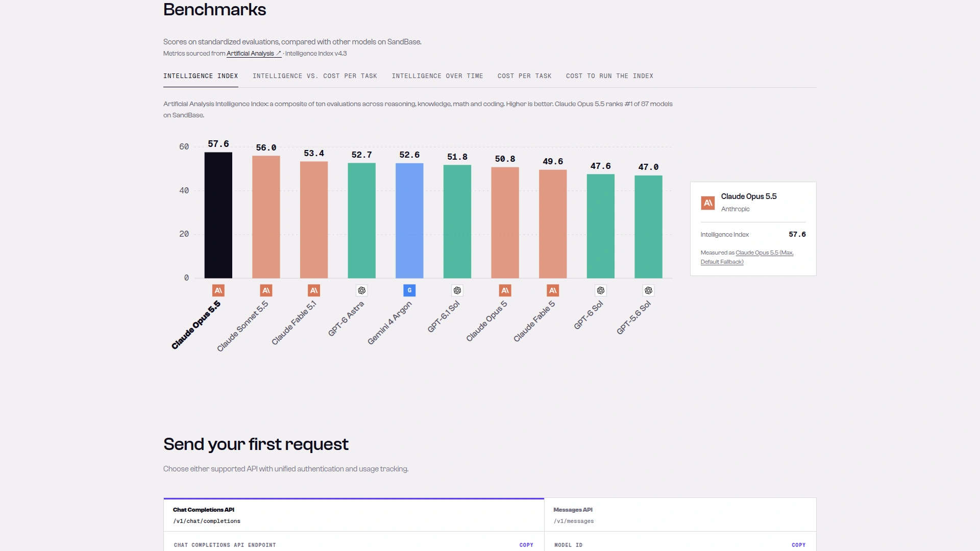Click the GPT-6.1 Sol bar
The height and width of the screenshot is (551, 980).
457,221
